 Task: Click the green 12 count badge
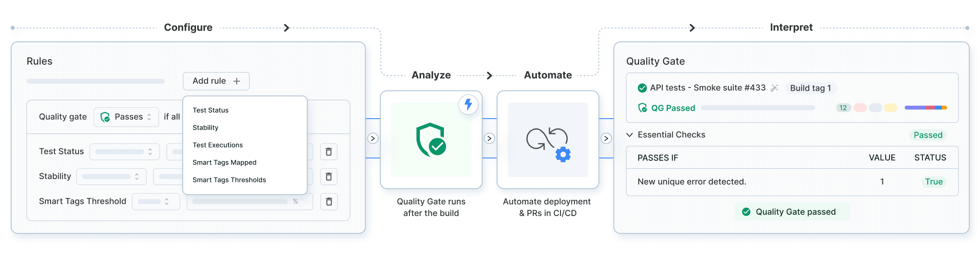pyautogui.click(x=843, y=108)
